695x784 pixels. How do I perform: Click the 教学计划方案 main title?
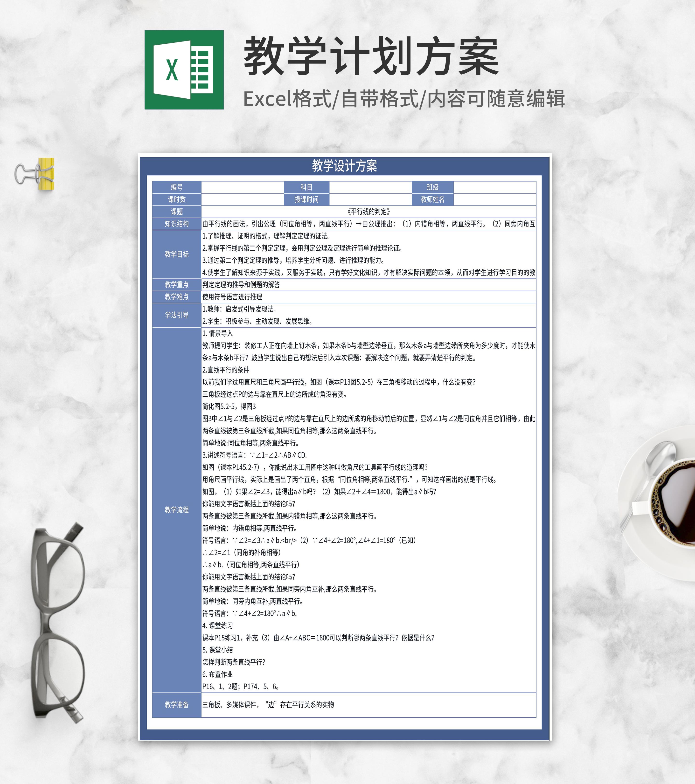point(371,57)
